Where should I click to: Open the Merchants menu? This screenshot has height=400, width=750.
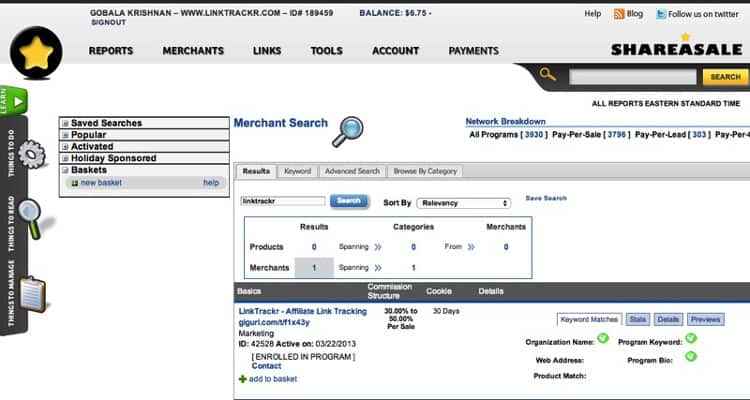[193, 51]
